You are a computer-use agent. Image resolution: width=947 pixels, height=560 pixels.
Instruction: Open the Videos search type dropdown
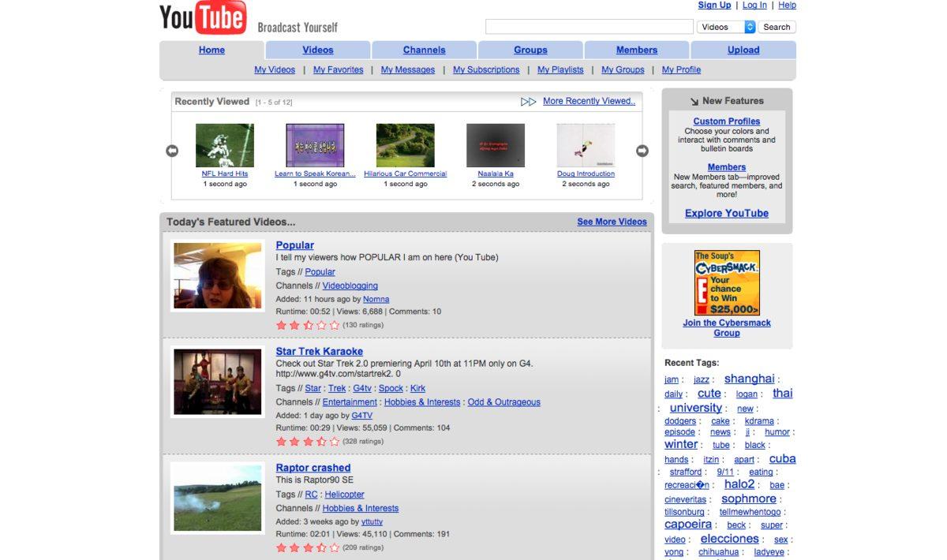[x=726, y=27]
